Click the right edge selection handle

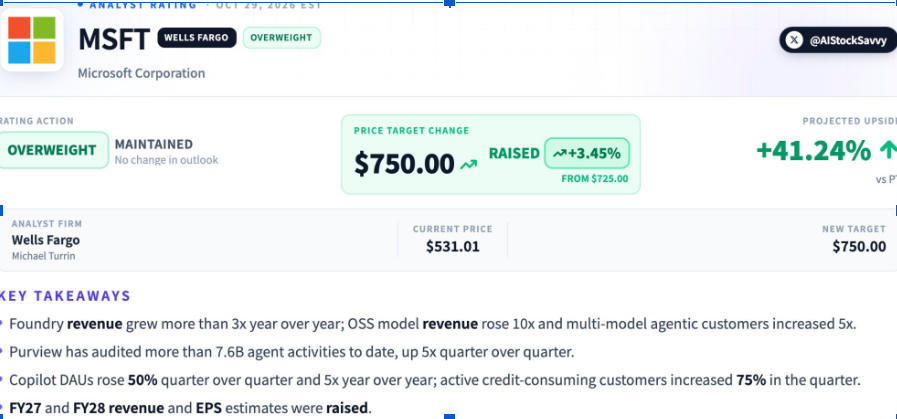click(894, 211)
